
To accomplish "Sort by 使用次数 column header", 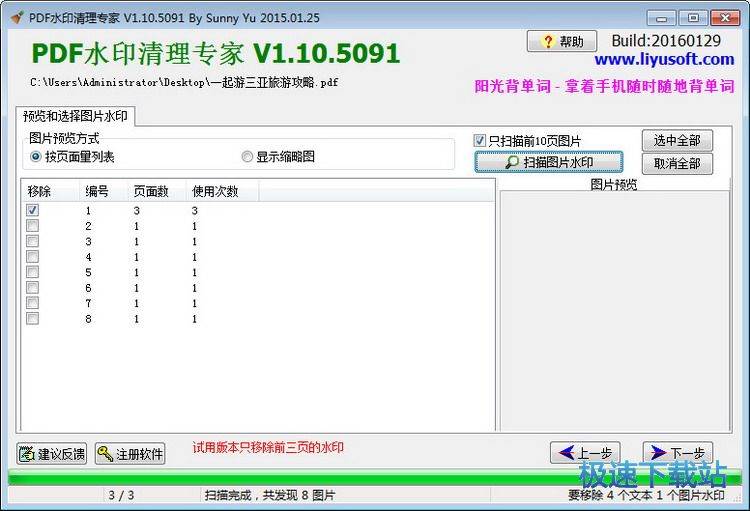I will click(215, 191).
